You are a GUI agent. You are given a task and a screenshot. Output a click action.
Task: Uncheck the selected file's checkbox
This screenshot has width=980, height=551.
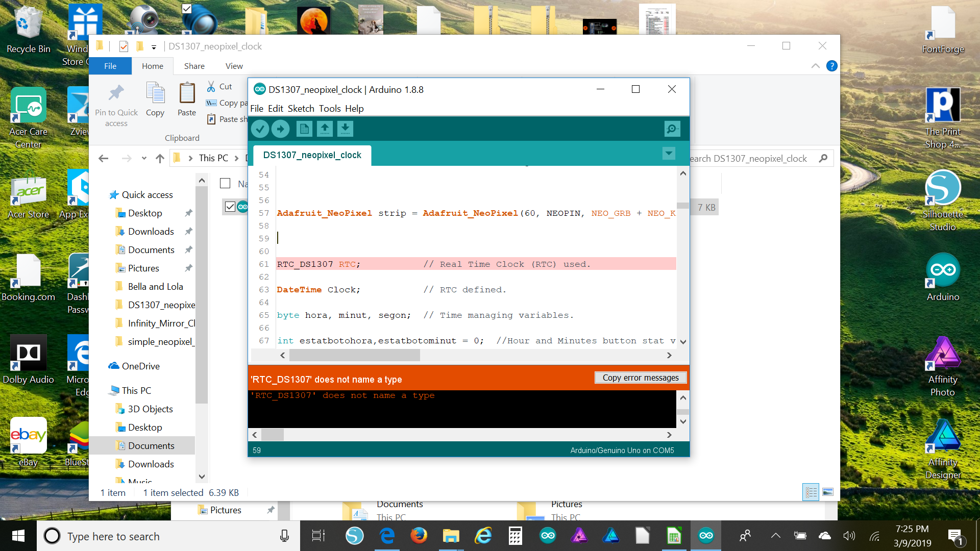(230, 207)
